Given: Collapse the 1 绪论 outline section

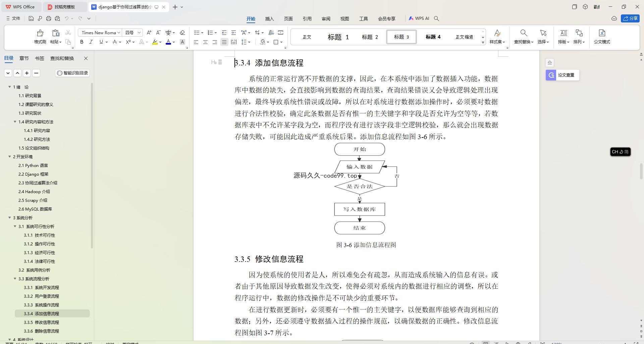Looking at the screenshot, I should click(10, 87).
